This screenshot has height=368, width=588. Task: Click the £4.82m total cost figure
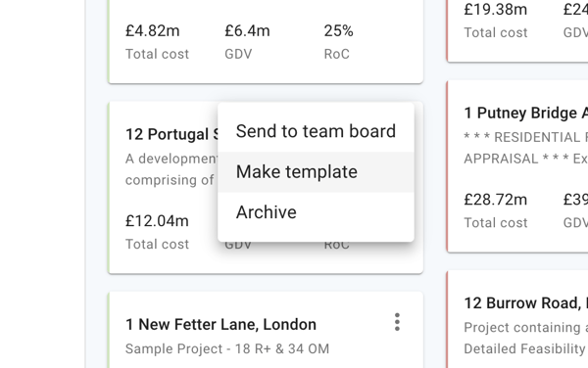[x=153, y=30]
